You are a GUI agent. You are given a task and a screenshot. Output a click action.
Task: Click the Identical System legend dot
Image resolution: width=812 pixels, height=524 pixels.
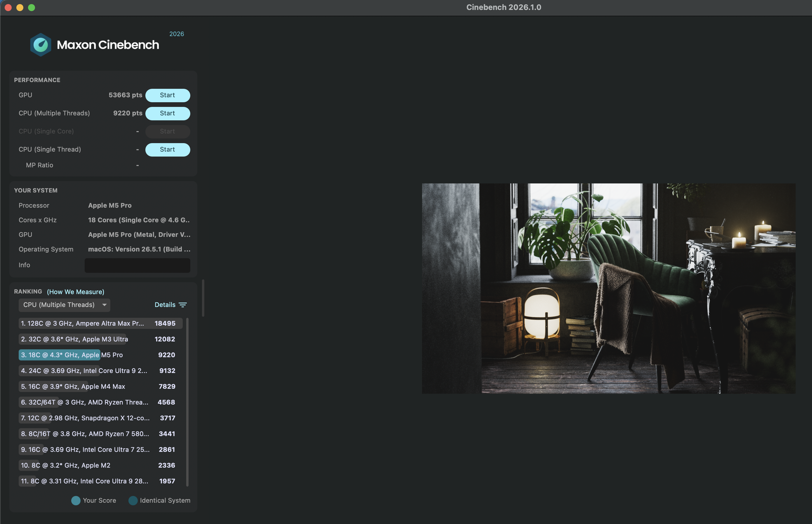click(x=133, y=501)
